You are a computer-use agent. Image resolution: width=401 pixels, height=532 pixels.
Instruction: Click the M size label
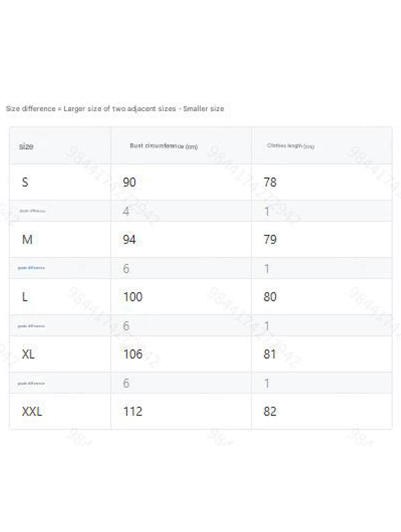(27, 240)
